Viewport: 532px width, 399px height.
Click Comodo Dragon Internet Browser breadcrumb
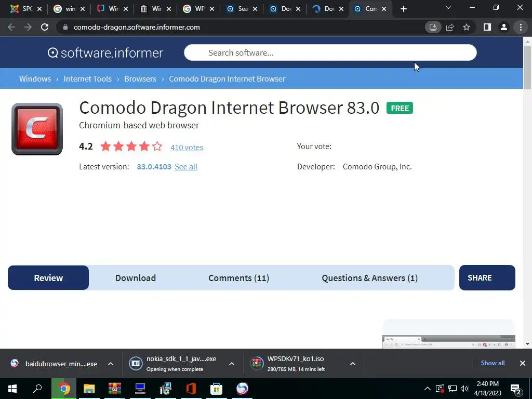coord(227,79)
